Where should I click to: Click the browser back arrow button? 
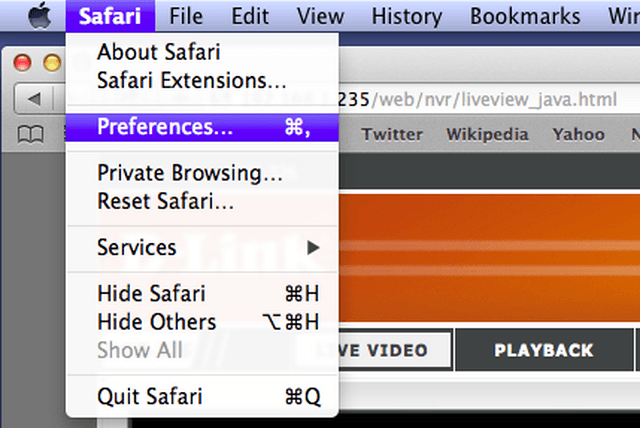coord(34,99)
